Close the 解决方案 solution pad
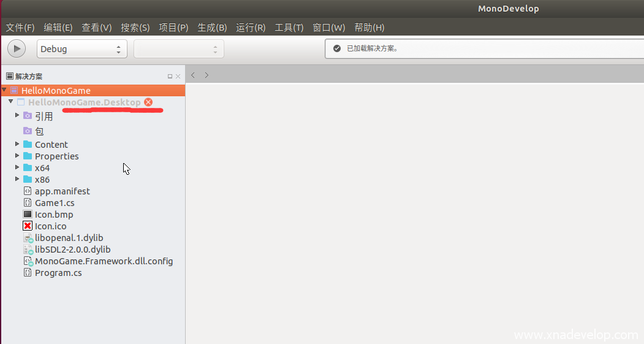The height and width of the screenshot is (344, 644). 178,77
